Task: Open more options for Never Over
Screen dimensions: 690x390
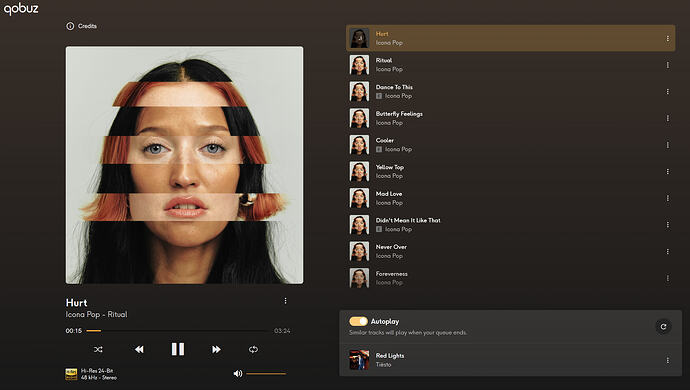Action: point(668,251)
